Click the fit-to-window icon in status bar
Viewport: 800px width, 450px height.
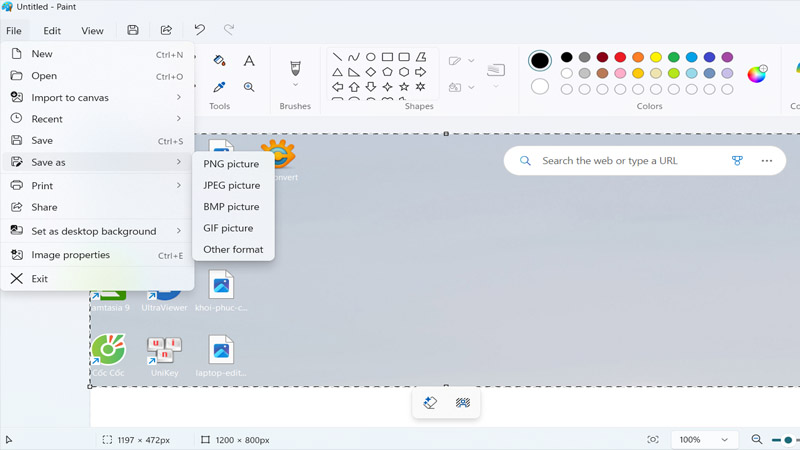click(x=653, y=439)
